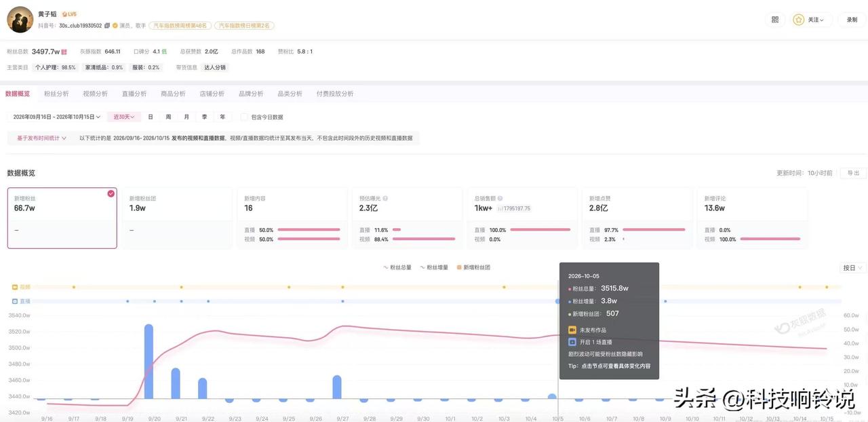Click the 服装: 0.2% category tag

pos(145,67)
